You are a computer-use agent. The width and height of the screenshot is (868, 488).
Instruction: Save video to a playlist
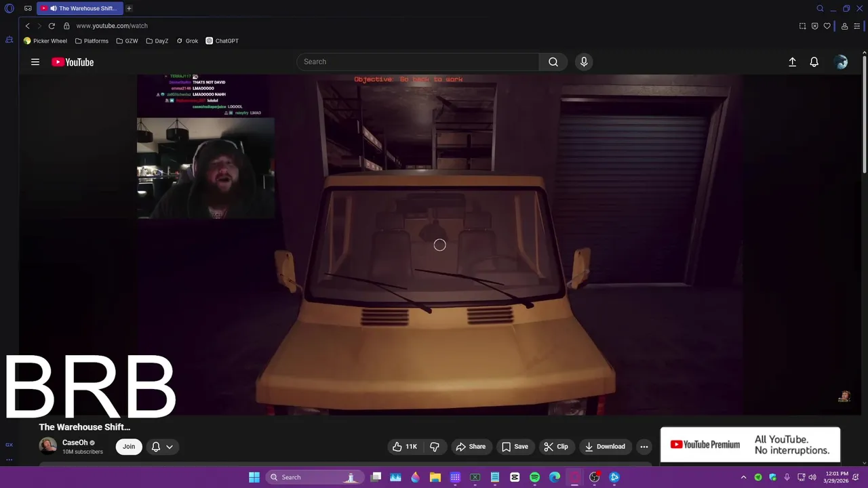pyautogui.click(x=515, y=447)
